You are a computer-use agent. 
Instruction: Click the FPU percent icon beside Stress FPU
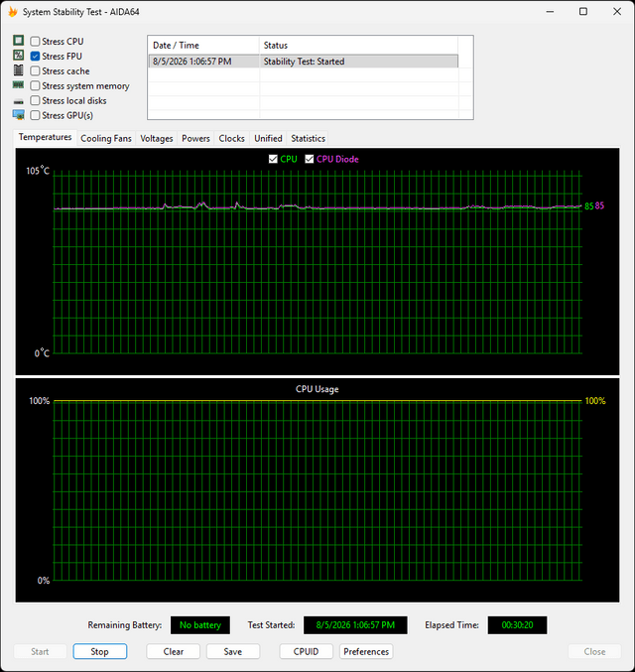19,56
